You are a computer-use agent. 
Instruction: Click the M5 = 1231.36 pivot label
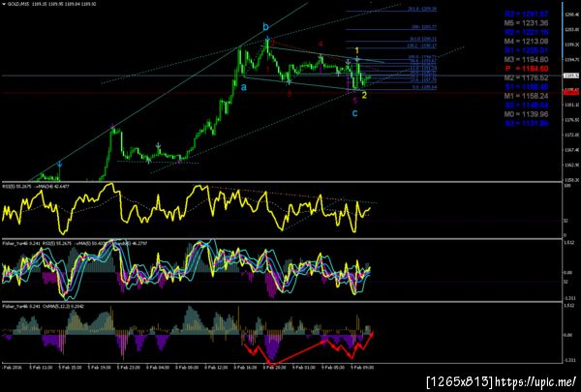click(x=526, y=23)
